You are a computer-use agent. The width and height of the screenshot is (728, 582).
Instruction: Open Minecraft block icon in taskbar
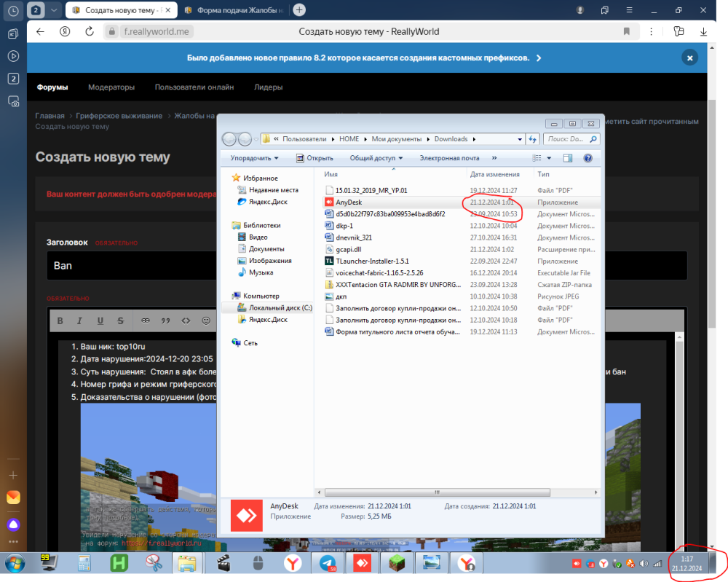click(x=397, y=563)
